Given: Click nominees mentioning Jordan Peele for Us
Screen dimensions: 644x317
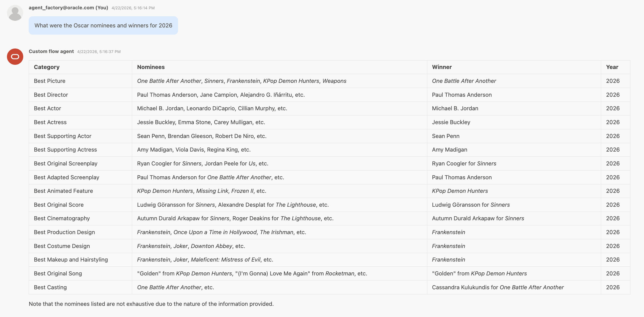Looking at the screenshot, I should (279, 164).
